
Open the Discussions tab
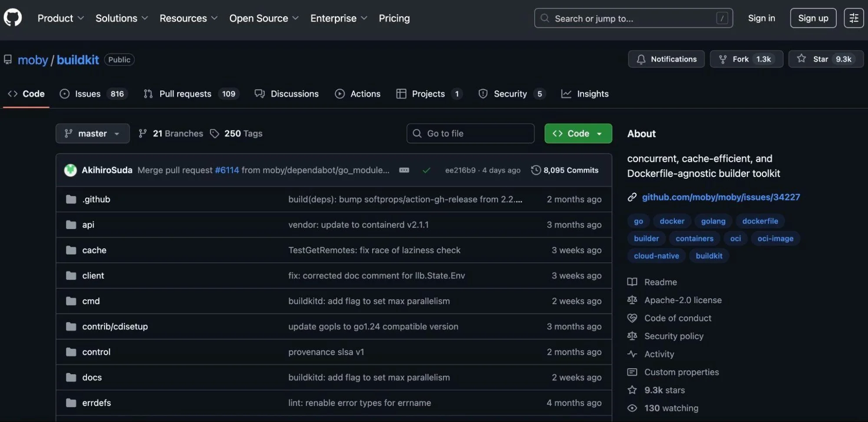click(x=287, y=94)
